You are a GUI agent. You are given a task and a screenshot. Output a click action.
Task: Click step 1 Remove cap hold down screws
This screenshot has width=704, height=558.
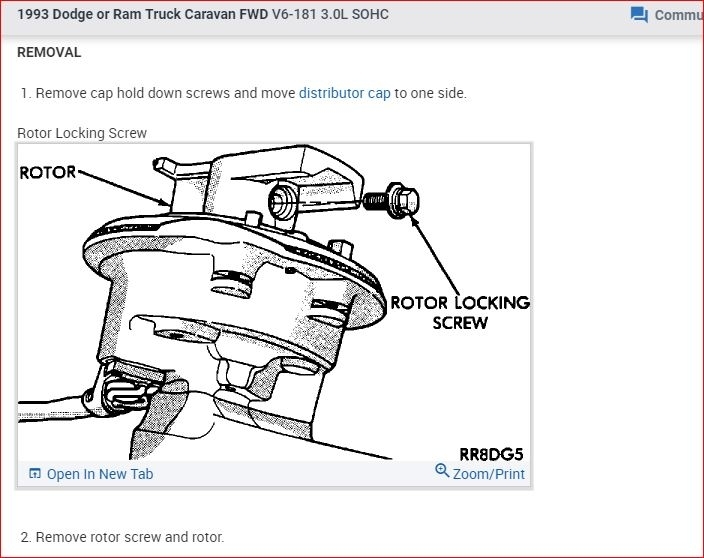pyautogui.click(x=244, y=93)
